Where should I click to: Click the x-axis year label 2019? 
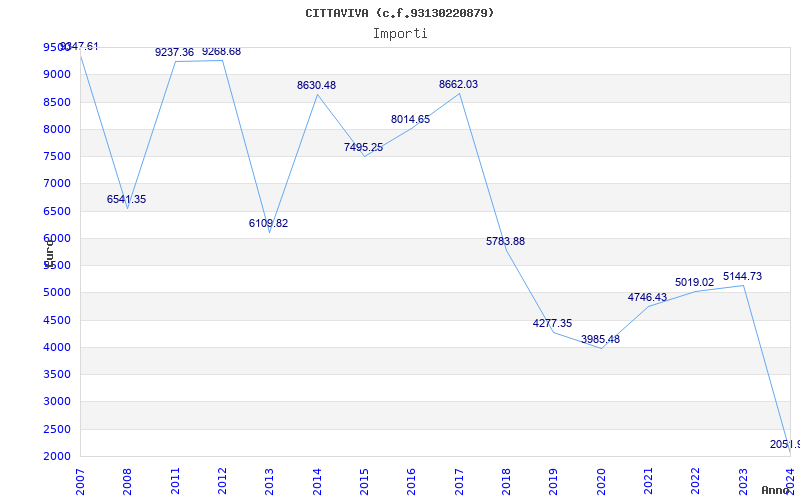[554, 482]
